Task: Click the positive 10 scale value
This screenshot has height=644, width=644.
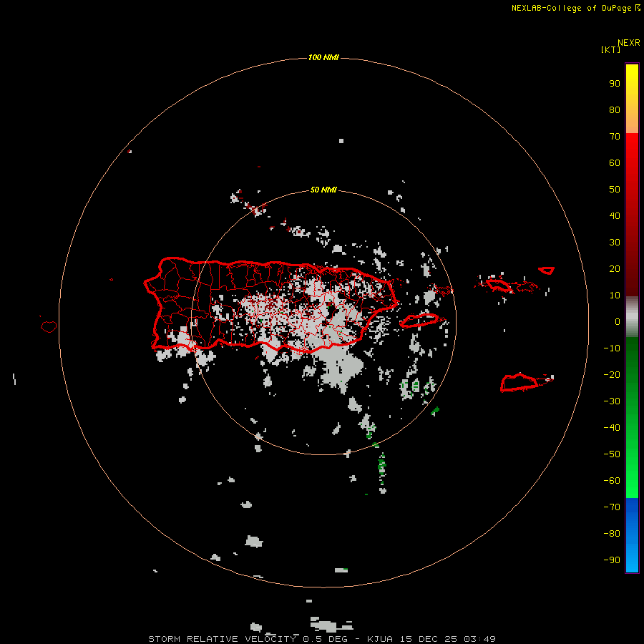Action: pos(615,296)
